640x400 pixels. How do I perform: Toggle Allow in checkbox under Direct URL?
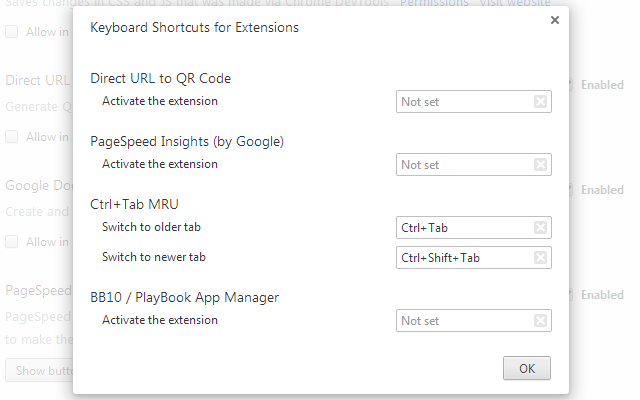pyautogui.click(x=11, y=136)
